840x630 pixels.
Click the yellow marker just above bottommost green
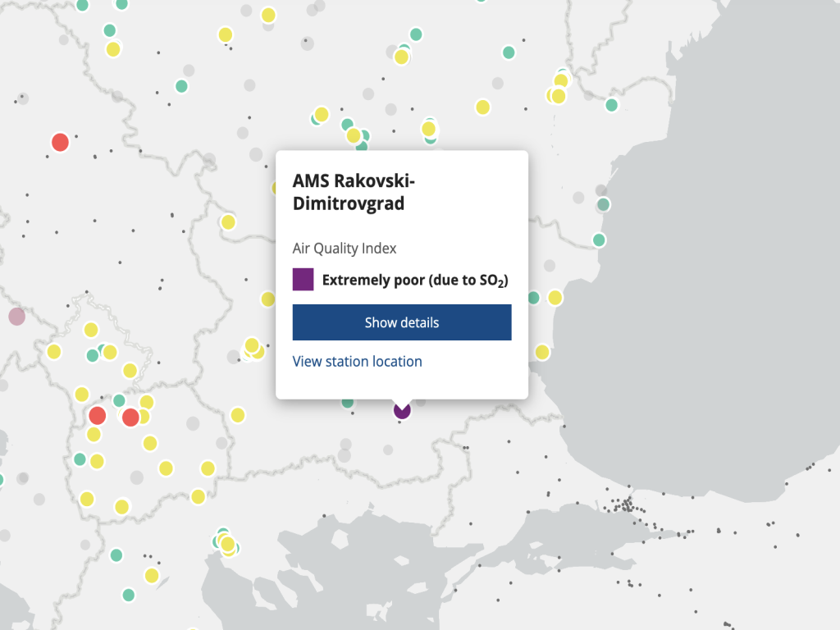(x=151, y=575)
